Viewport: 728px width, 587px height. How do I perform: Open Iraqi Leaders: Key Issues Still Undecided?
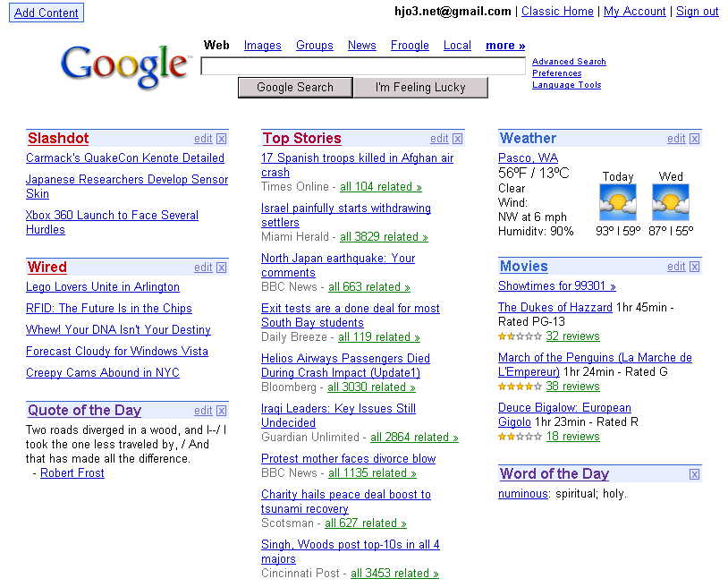[x=338, y=415]
